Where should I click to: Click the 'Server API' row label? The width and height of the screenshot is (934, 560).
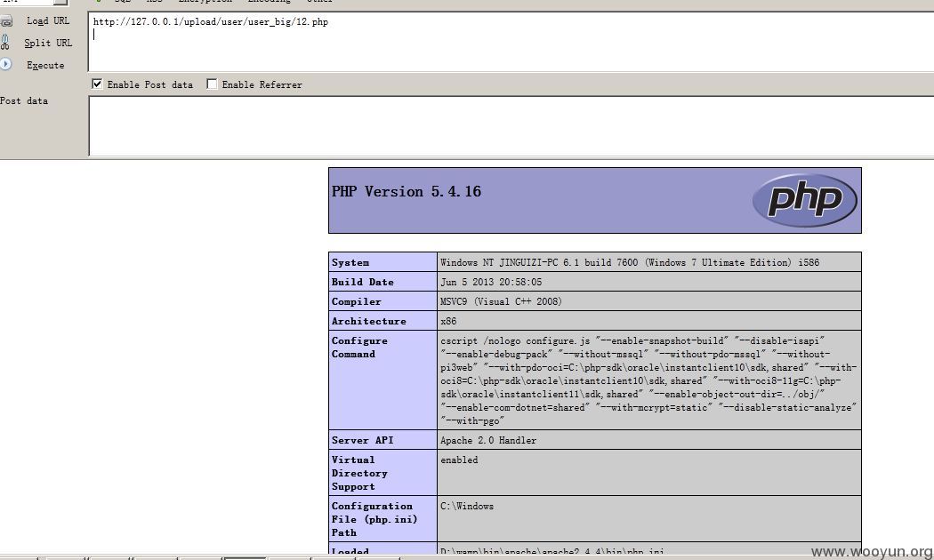click(362, 440)
